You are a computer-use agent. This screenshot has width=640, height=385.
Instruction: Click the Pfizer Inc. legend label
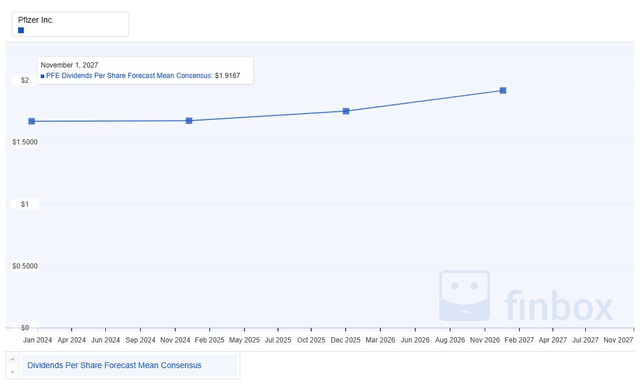point(36,20)
